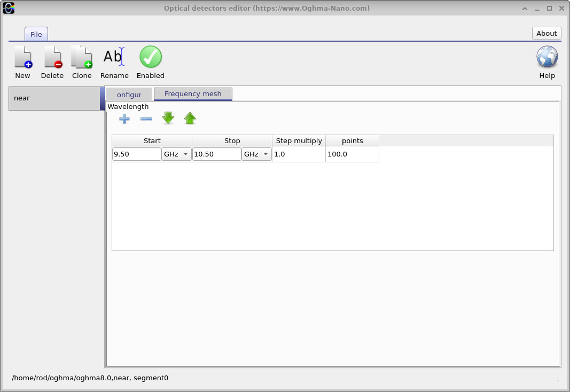Toggle the green Enabled checkmark

(x=151, y=57)
